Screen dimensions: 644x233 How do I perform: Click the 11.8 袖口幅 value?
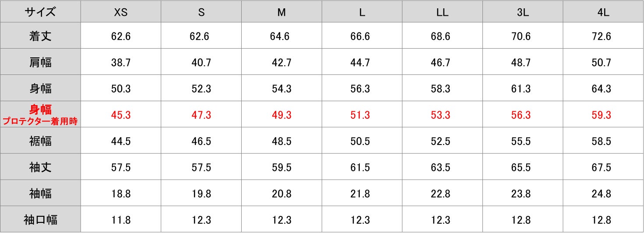point(121,220)
